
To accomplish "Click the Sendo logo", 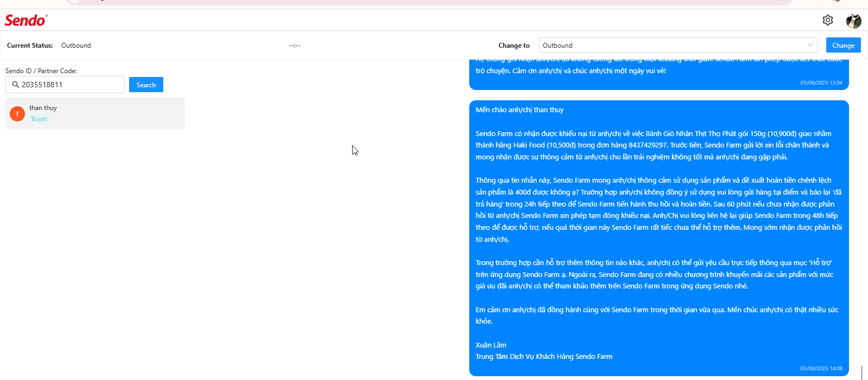I will 26,20.
